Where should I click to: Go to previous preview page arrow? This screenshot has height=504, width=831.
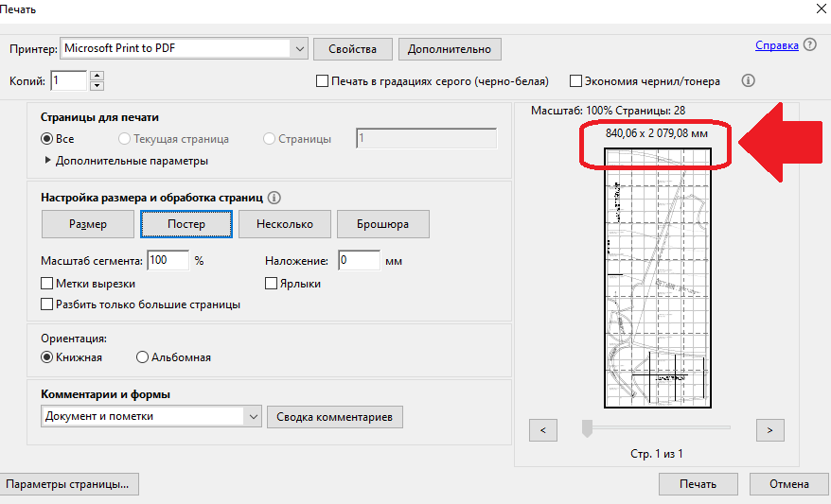[x=542, y=430]
